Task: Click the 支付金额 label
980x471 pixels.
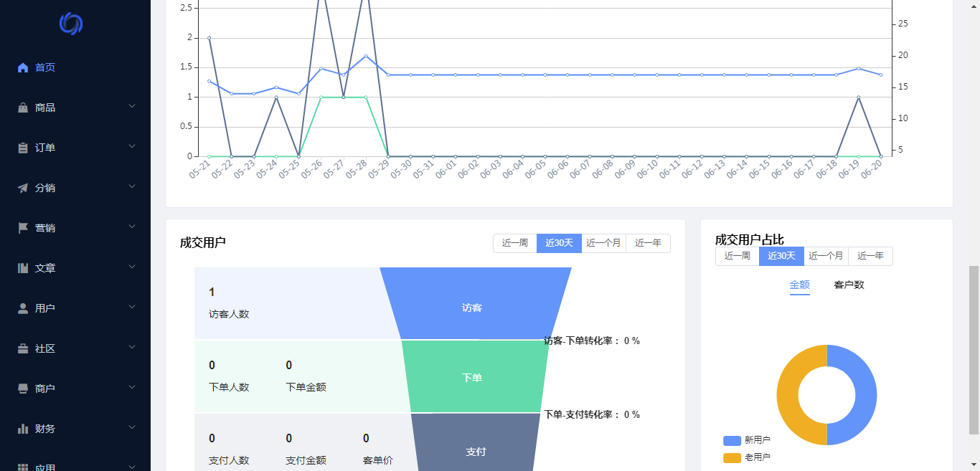Action: click(x=306, y=460)
